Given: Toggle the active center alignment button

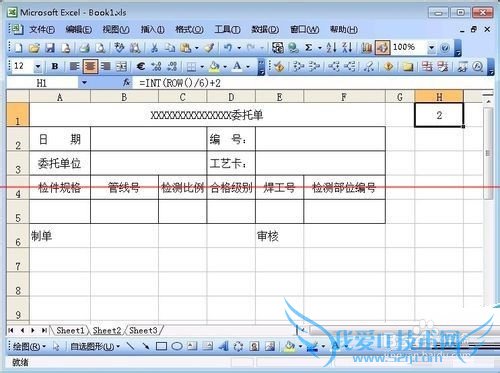Looking at the screenshot, I should (90, 66).
